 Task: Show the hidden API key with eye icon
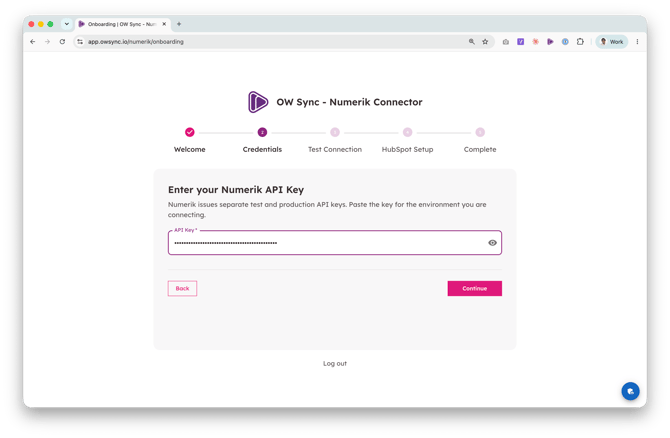click(x=492, y=243)
